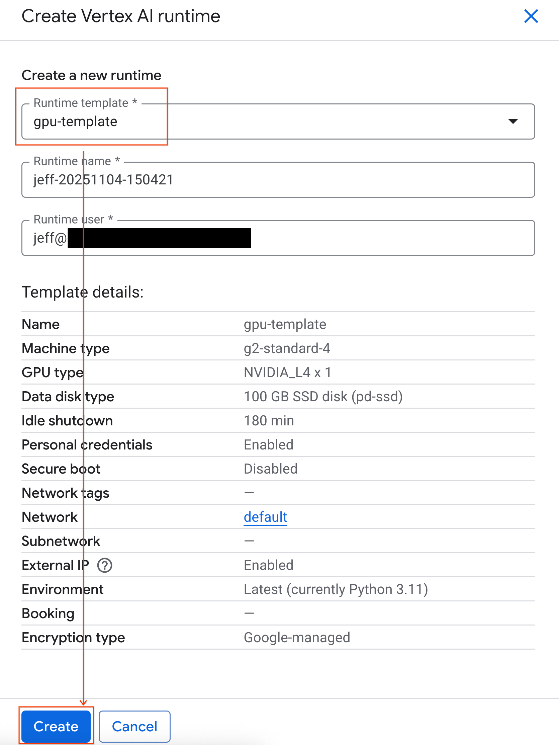Click the Personal credentials Enabled value
The width and height of the screenshot is (560, 745).
268,444
